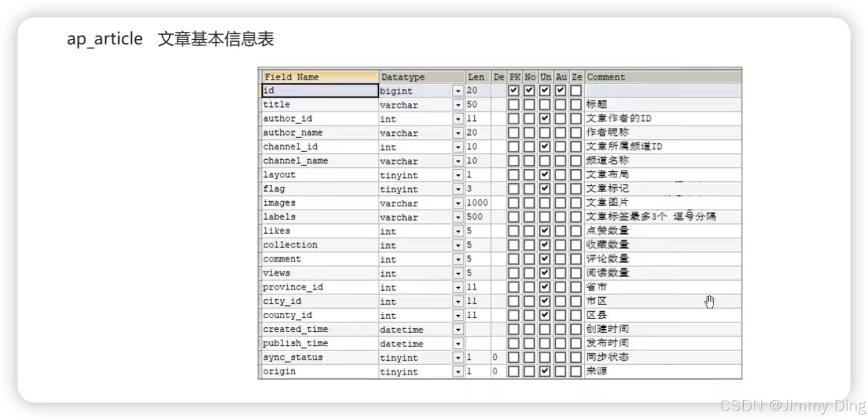Image resolution: width=868 pixels, height=420 pixels.
Task: Toggle the Un checkbox in the layout row
Action: tap(545, 175)
